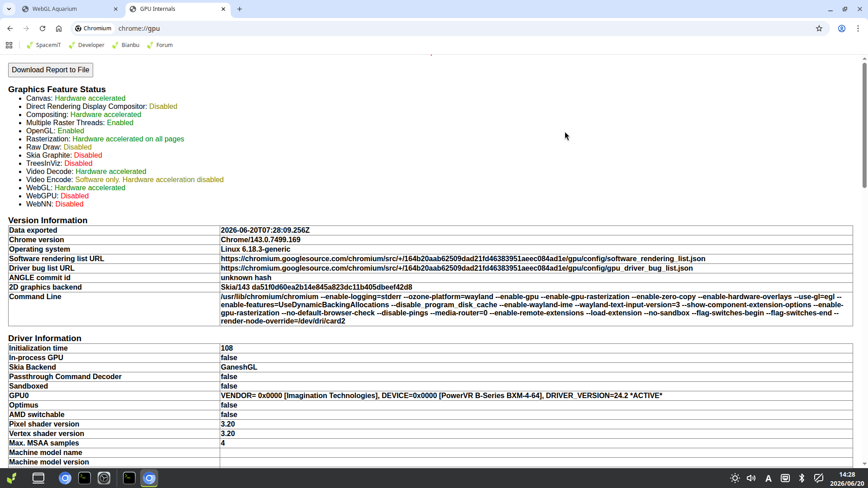Switch to the active Chromium window
Screen dimensions: 868x488
click(x=149, y=478)
